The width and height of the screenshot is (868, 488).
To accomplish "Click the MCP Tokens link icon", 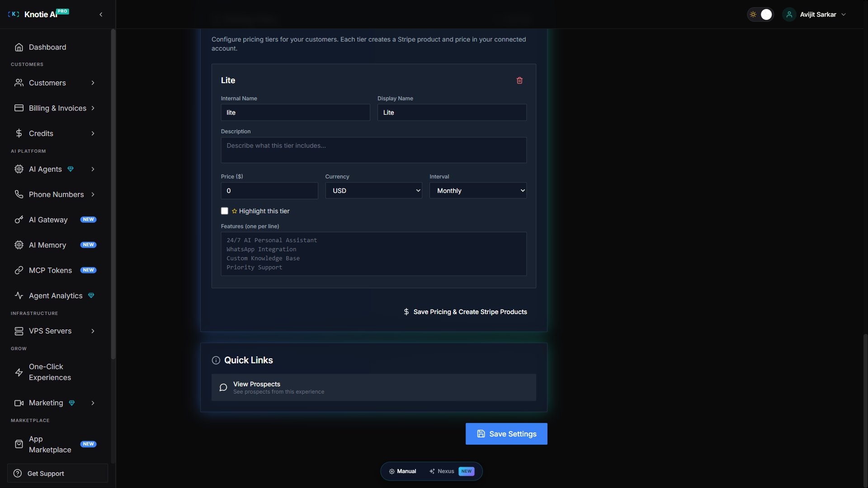I will (19, 270).
